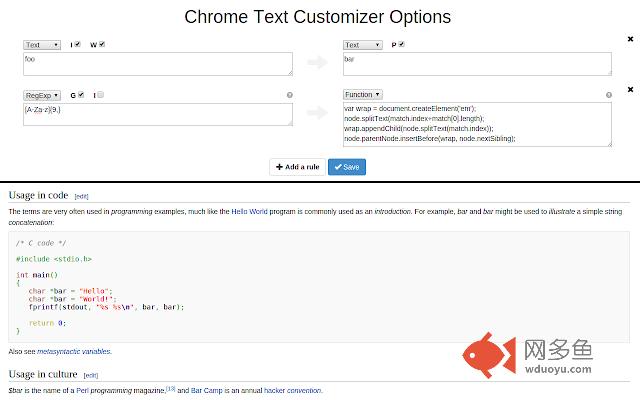Open footnote reference 13
The image size is (640, 400).
point(170,389)
